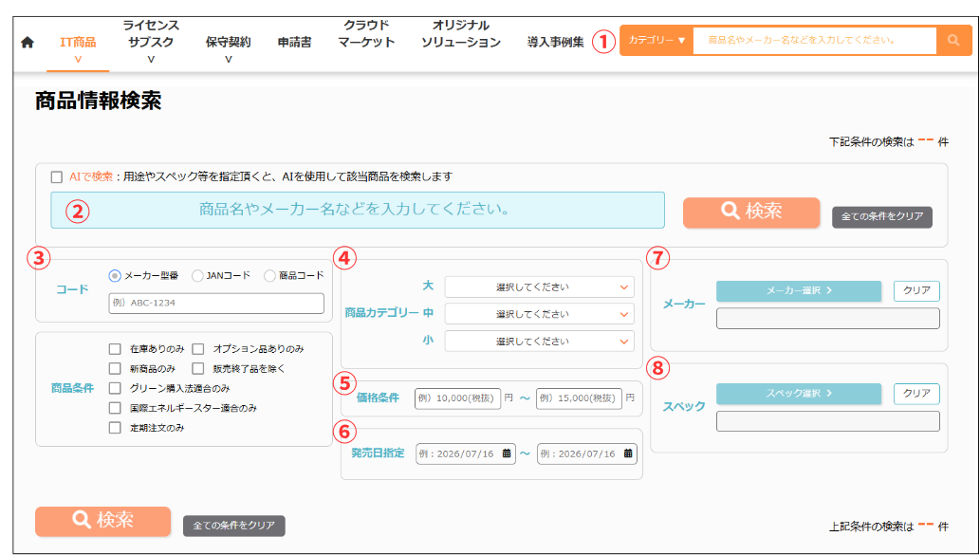This screenshot has width=980, height=555.
Task: Focus the start release date field
Action: (x=466, y=453)
